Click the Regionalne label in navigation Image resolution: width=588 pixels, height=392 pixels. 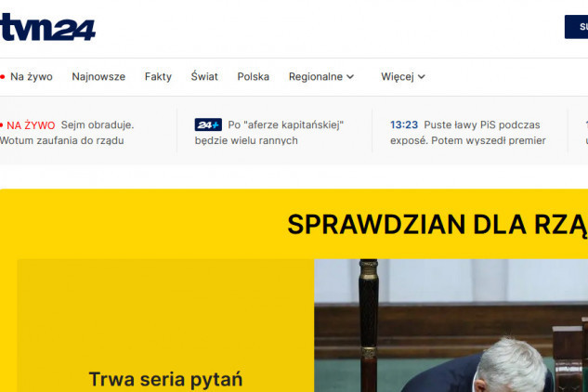(315, 77)
